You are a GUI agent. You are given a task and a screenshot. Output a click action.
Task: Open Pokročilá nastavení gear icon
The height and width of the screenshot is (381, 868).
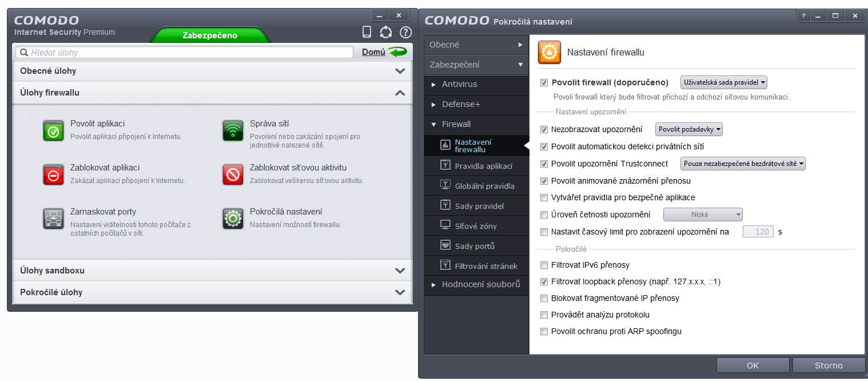(x=233, y=219)
